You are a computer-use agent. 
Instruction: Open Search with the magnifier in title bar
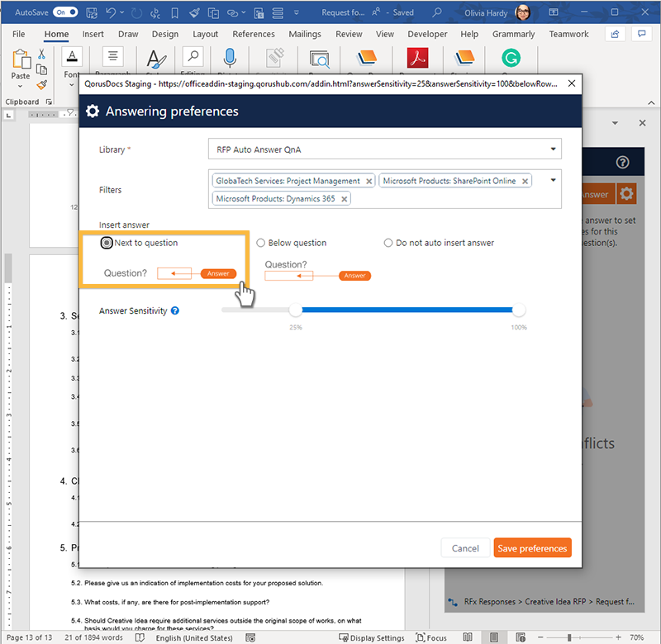coord(437,12)
